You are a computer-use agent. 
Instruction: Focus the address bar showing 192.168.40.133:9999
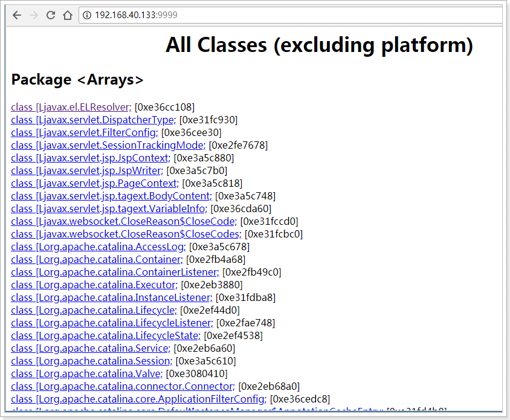(x=291, y=15)
